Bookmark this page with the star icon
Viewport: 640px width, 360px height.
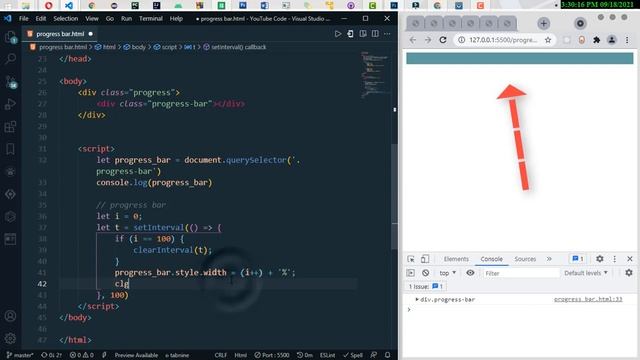pyautogui.click(x=548, y=40)
